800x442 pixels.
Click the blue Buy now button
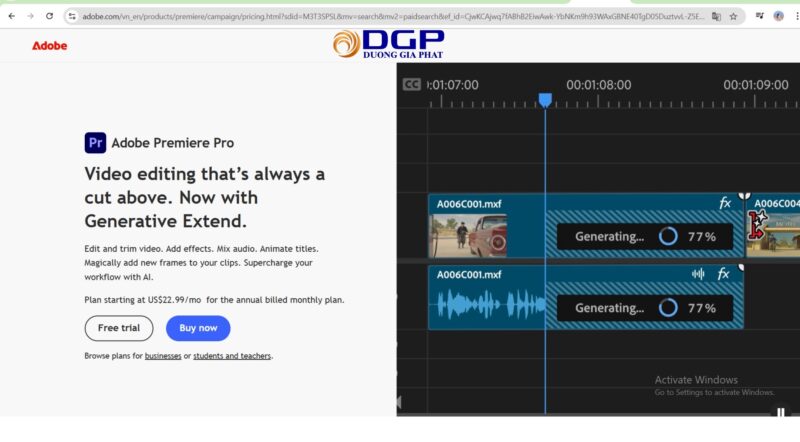coord(198,328)
